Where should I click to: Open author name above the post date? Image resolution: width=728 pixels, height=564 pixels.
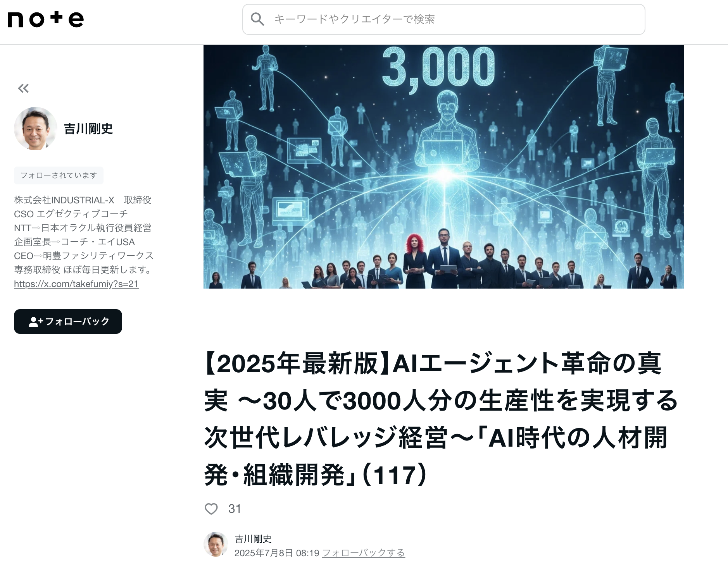tap(253, 538)
